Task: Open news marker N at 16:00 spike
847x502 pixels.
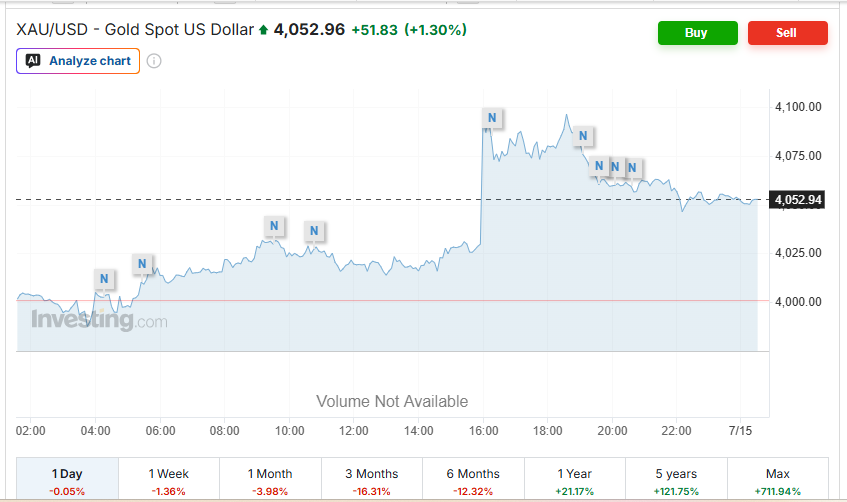Action: pos(492,118)
